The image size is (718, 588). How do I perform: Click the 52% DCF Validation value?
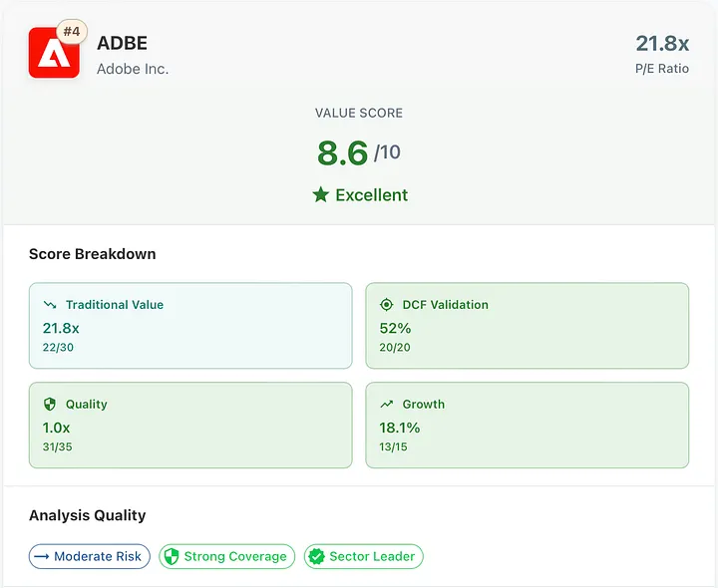click(x=395, y=328)
